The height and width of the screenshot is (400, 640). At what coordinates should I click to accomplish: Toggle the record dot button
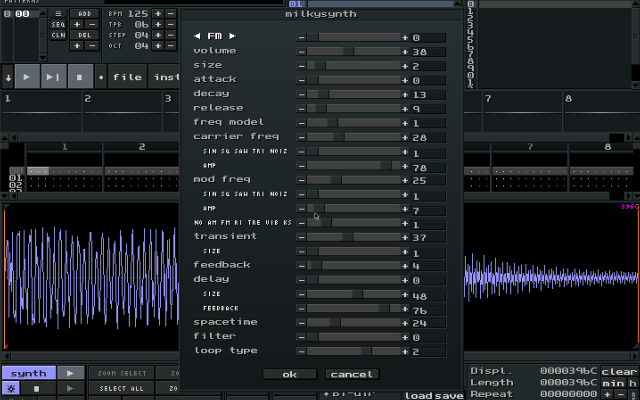101,77
